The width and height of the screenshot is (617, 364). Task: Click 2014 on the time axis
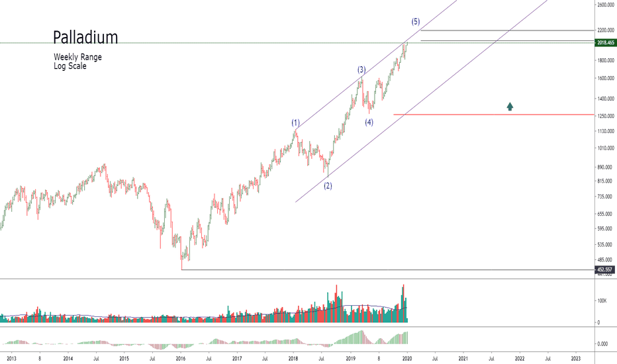click(68, 359)
